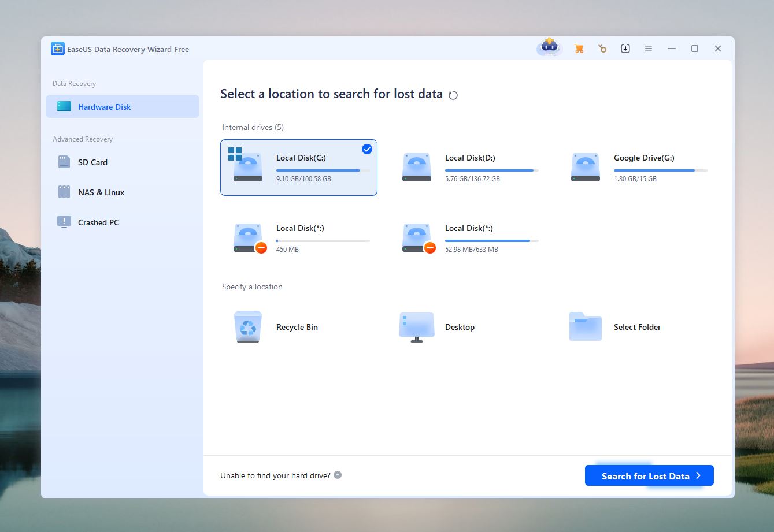Select Hardware Disk in the sidebar

(x=123, y=106)
